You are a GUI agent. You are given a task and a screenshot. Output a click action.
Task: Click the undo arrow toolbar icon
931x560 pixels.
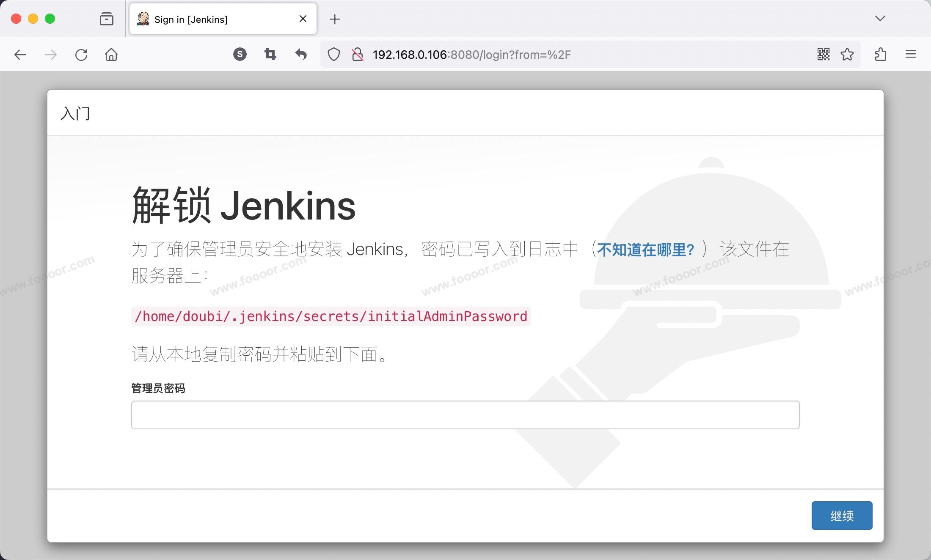point(301,54)
